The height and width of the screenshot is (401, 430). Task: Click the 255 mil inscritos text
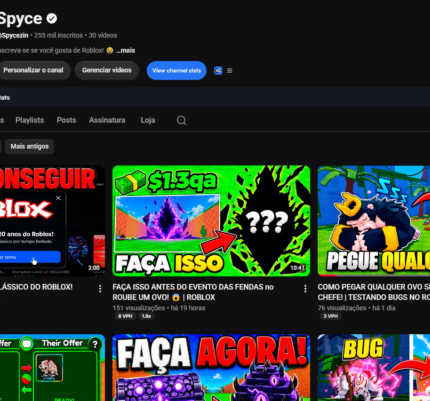coord(58,35)
